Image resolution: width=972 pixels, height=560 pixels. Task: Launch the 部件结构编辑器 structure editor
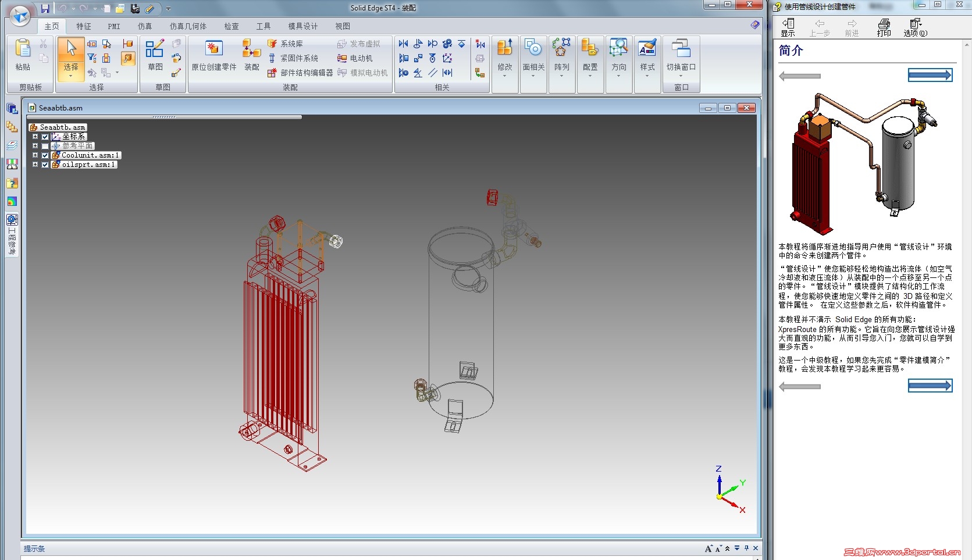[300, 73]
